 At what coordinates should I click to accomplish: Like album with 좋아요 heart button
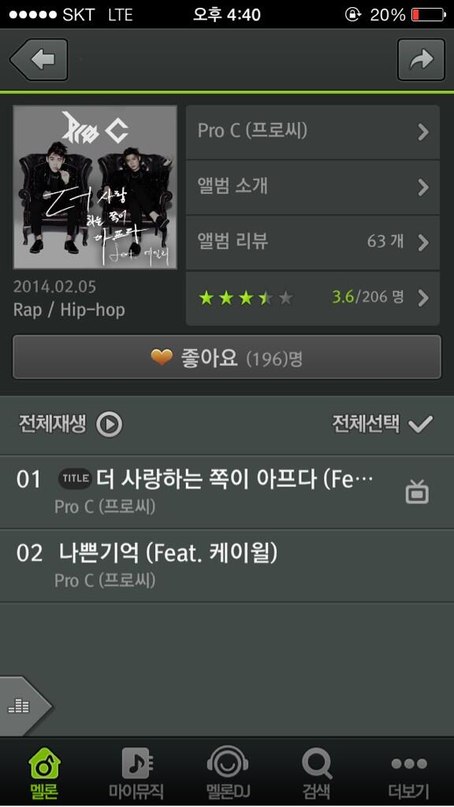click(x=227, y=357)
